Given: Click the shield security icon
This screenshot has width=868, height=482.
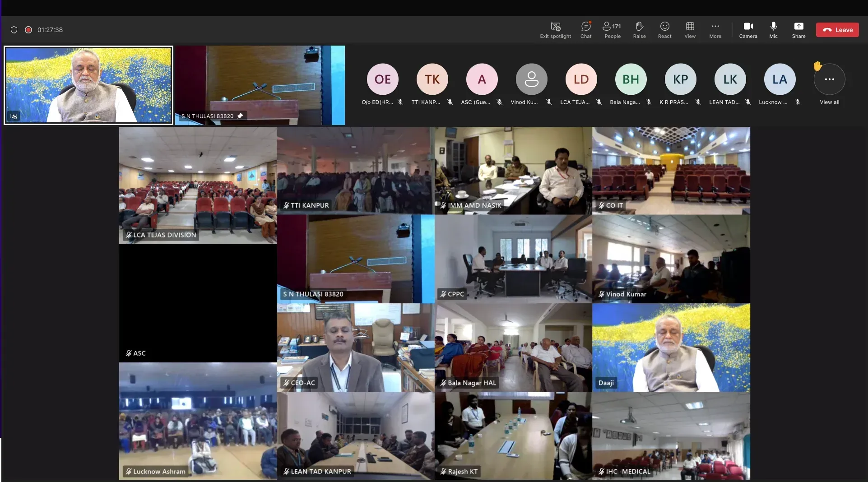Looking at the screenshot, I should [x=14, y=30].
